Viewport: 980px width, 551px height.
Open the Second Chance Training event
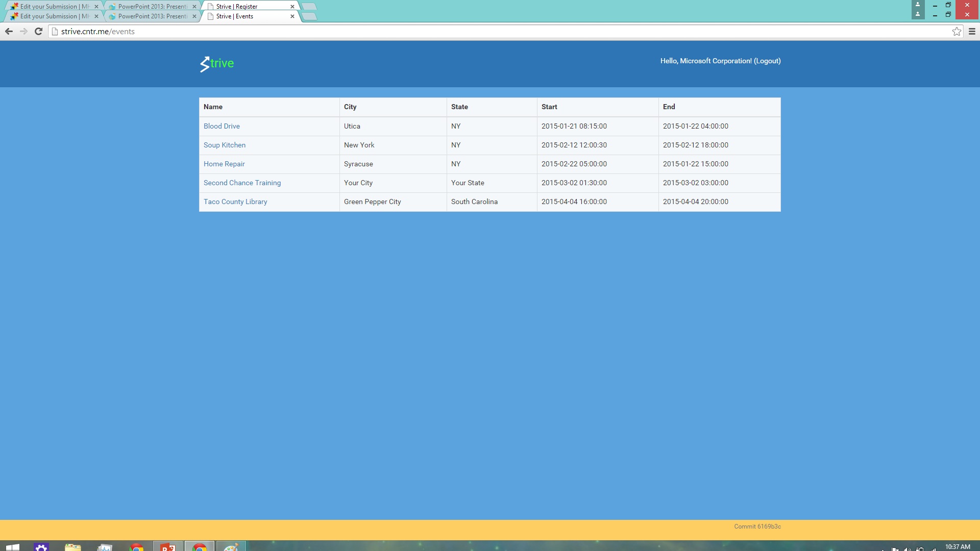pos(242,183)
